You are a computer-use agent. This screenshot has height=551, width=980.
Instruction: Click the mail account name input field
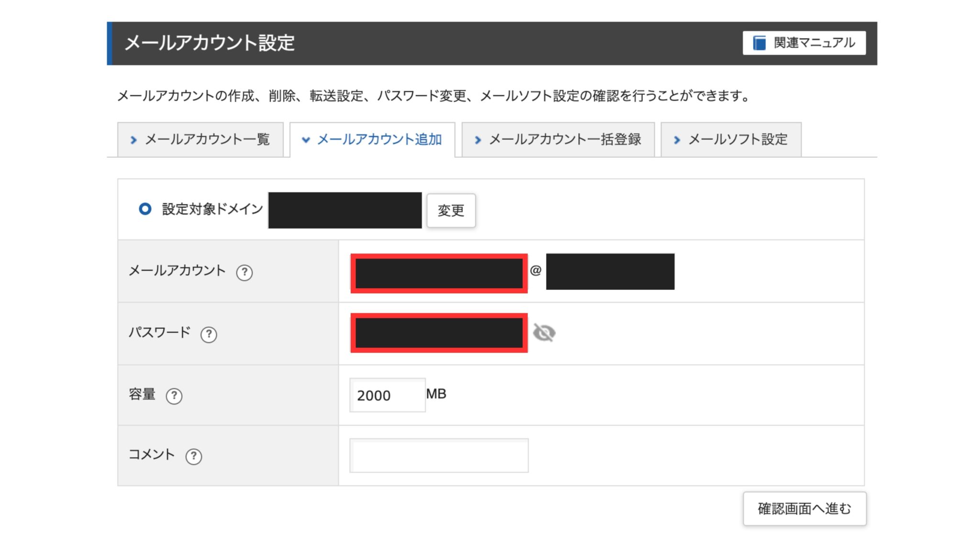(x=439, y=273)
